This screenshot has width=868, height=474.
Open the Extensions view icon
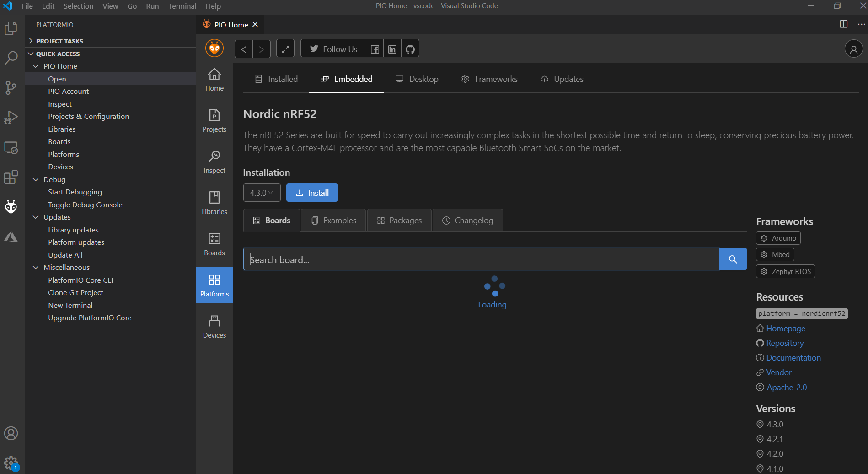11,177
